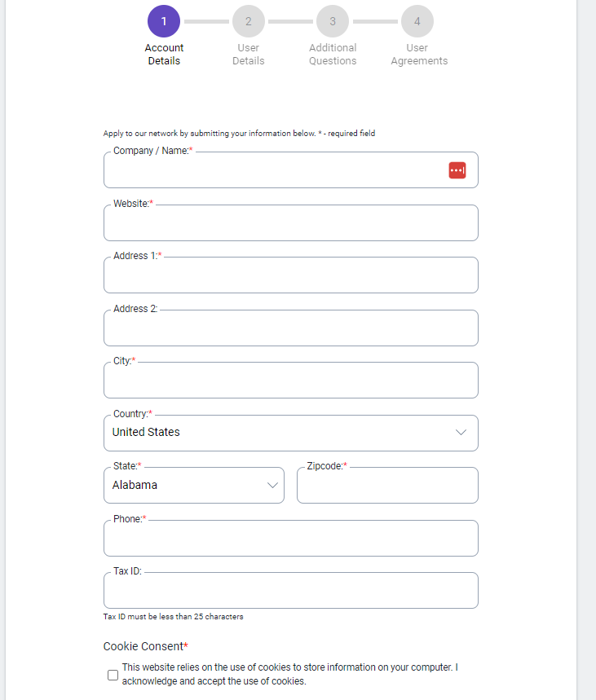Select step 1 Account Details circle
Viewport: 596px width, 700px height.
(164, 21)
